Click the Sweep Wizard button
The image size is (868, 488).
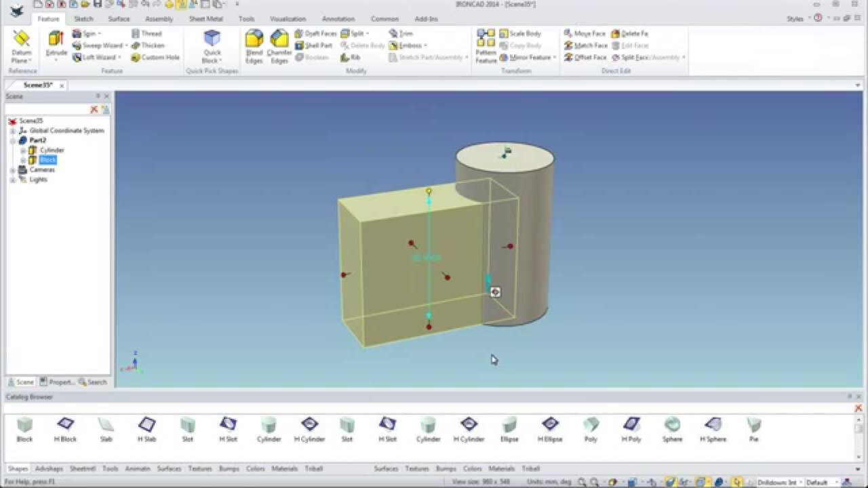[x=97, y=45]
